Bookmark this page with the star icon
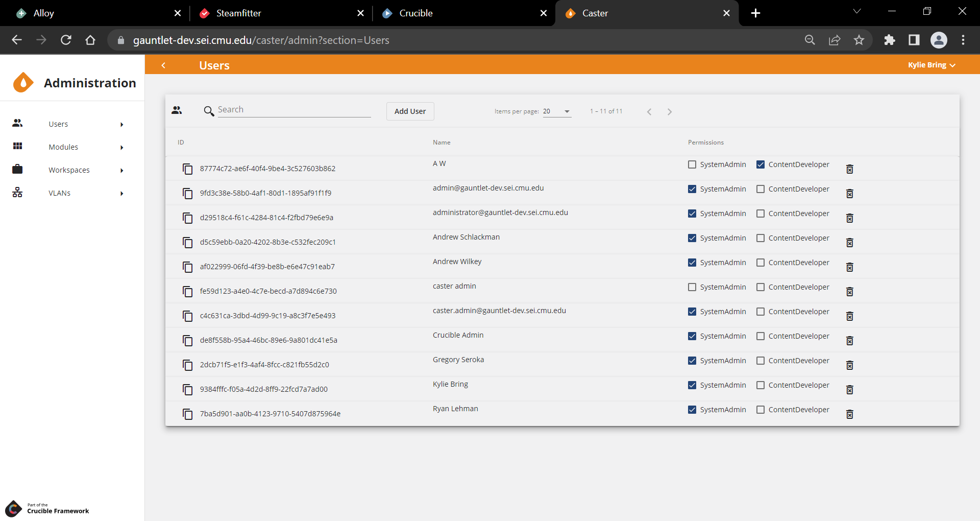 click(x=859, y=40)
